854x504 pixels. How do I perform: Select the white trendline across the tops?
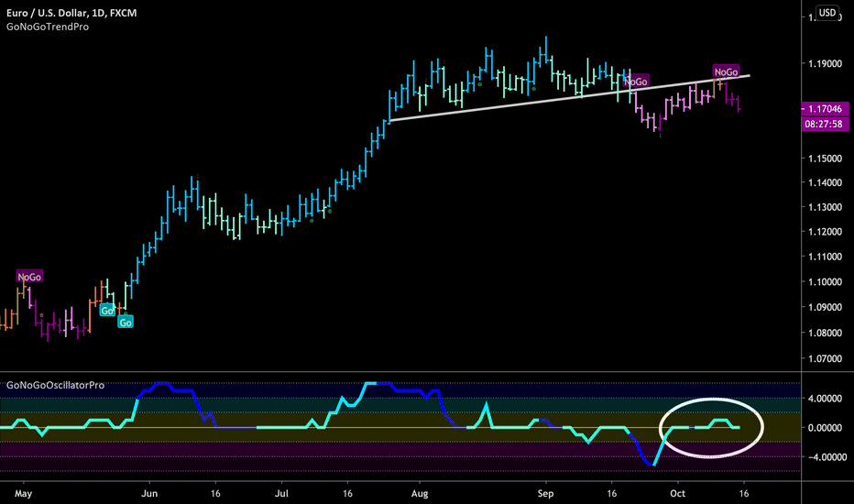569,97
